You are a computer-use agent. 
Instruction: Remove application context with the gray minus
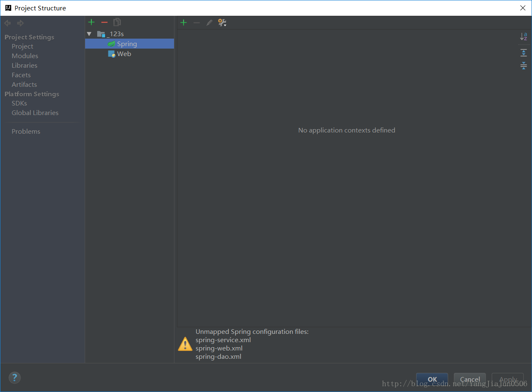click(x=196, y=22)
